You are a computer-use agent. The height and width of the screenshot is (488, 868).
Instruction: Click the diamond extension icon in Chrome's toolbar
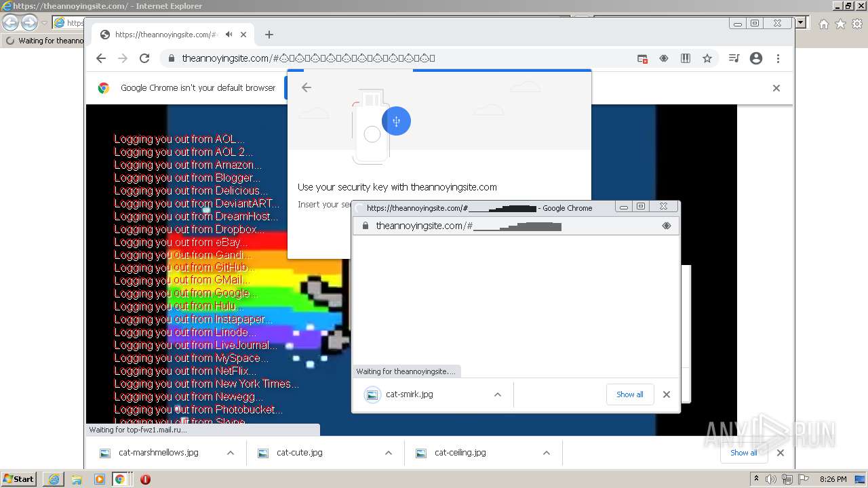pyautogui.click(x=664, y=58)
